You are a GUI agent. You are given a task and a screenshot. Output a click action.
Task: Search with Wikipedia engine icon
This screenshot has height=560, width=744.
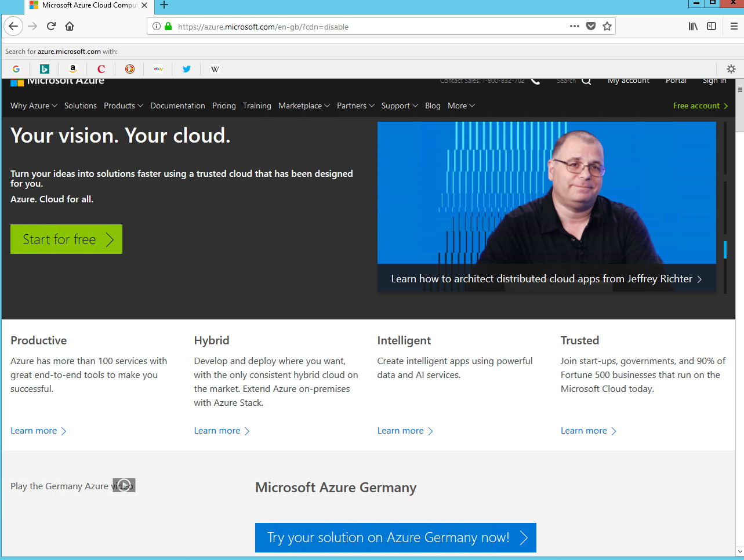(215, 69)
